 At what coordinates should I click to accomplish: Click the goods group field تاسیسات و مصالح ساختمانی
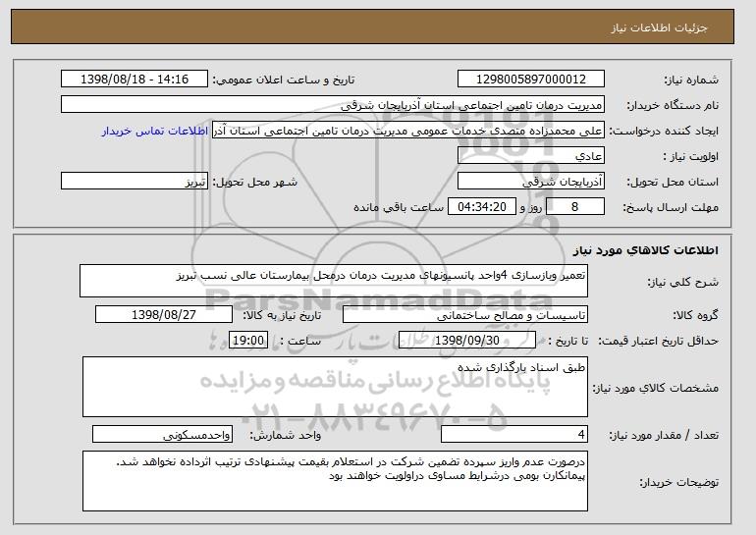(x=465, y=315)
